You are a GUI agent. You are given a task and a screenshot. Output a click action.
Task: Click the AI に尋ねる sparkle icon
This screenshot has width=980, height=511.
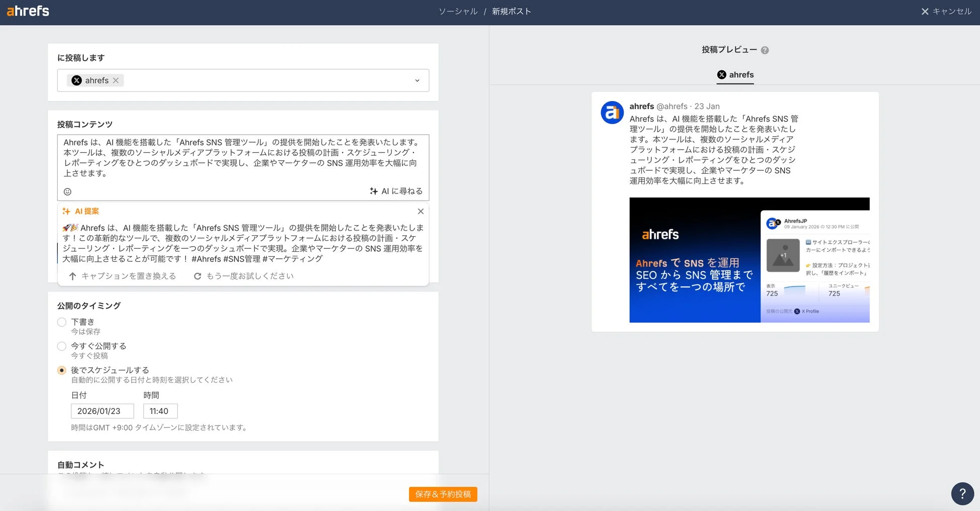[x=373, y=191]
